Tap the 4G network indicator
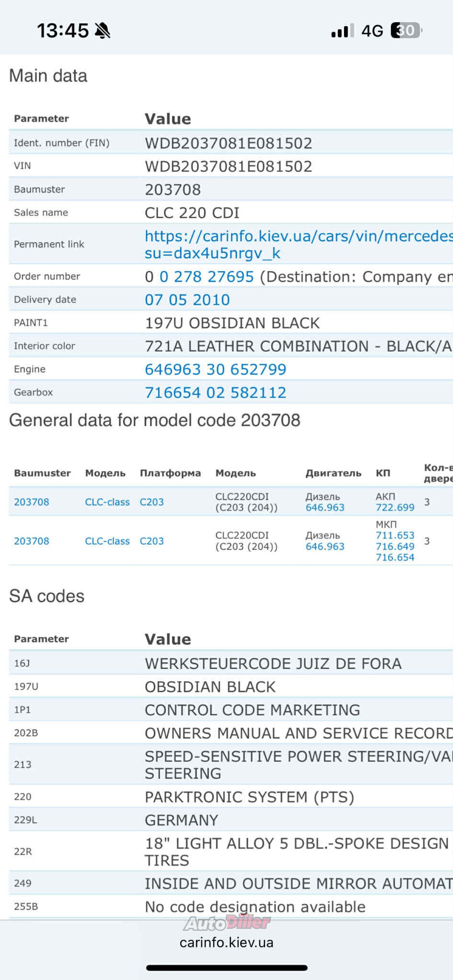Image resolution: width=453 pixels, height=980 pixels. coord(372,31)
